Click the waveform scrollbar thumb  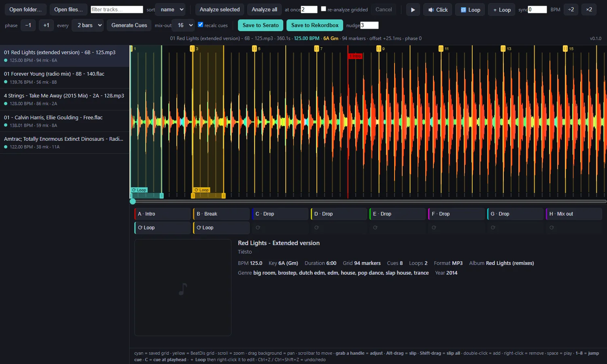coord(133,201)
